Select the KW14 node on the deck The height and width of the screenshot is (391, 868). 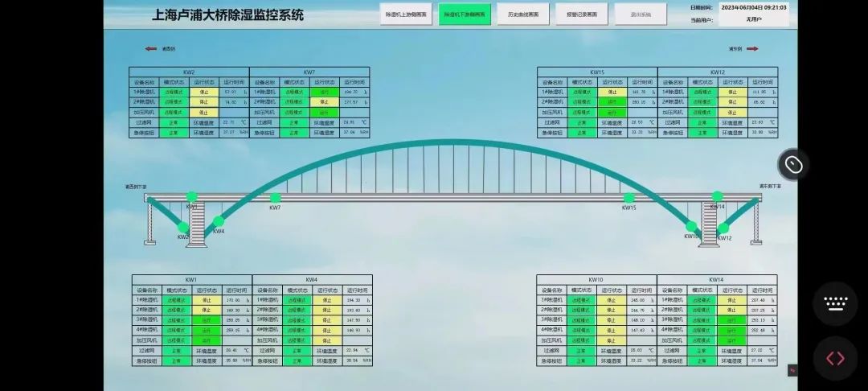pos(718,196)
